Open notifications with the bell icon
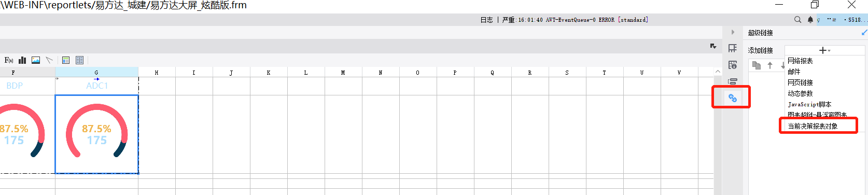Viewport: 868px width, 195px height. [x=810, y=20]
